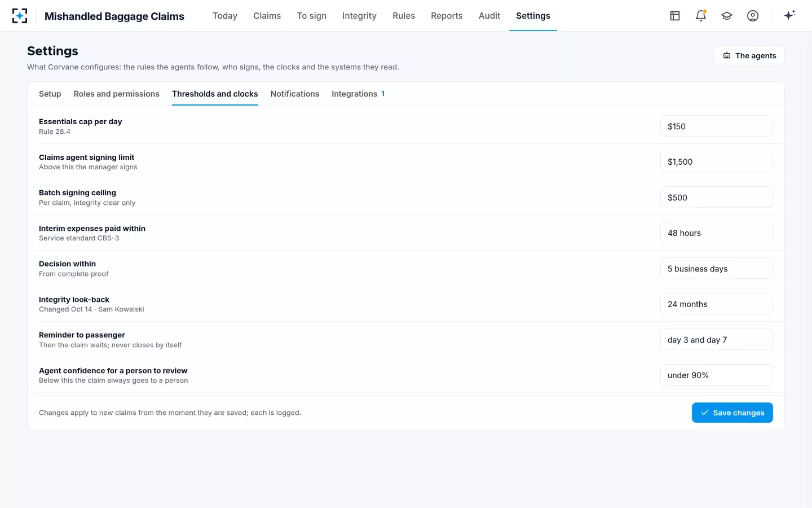Edit Interim expenses 48 hours field
Screen dimensions: 812x508
pyautogui.click(x=716, y=233)
